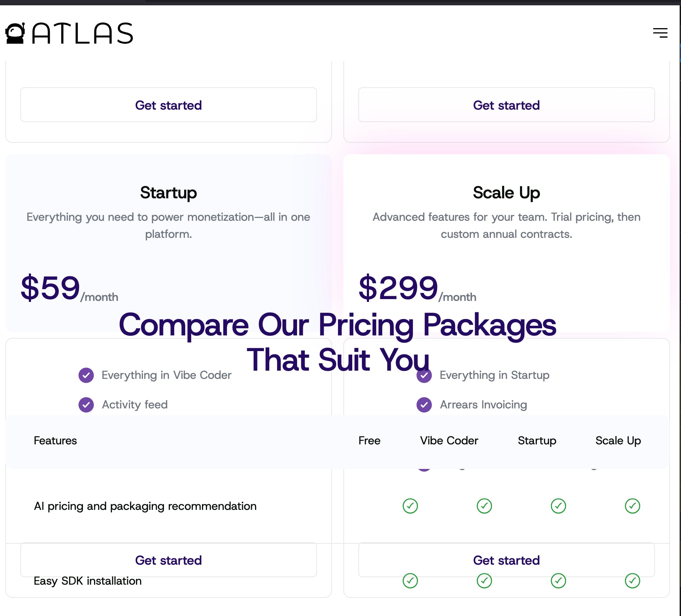Viewport: 681px width, 616px height.
Task: Click the purple check beside Everything in Startup
Action: point(424,375)
